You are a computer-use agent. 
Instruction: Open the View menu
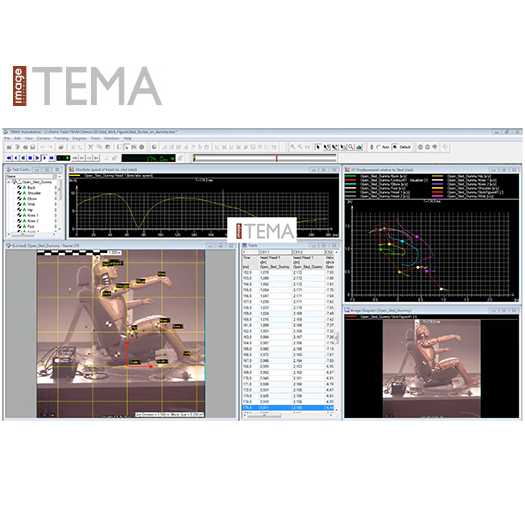[29, 138]
